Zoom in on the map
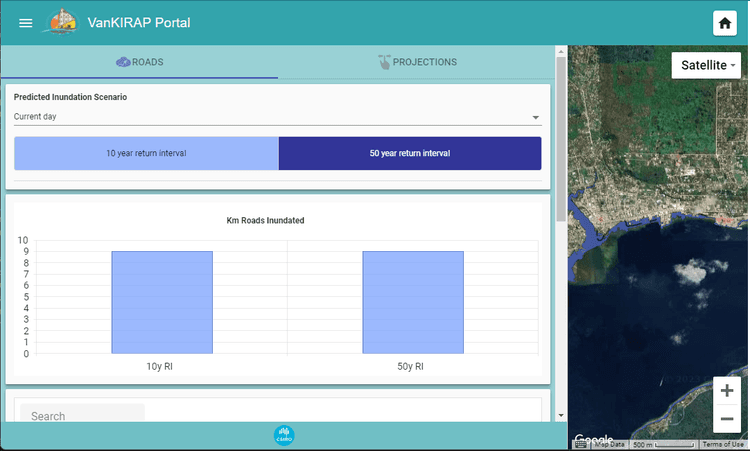This screenshot has width=750, height=451. click(x=727, y=391)
